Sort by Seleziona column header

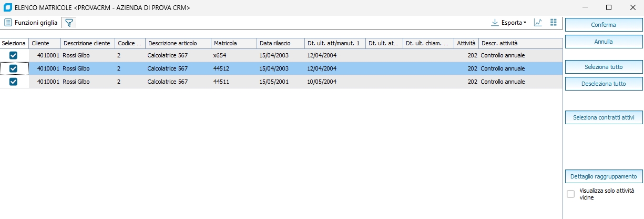(14, 43)
